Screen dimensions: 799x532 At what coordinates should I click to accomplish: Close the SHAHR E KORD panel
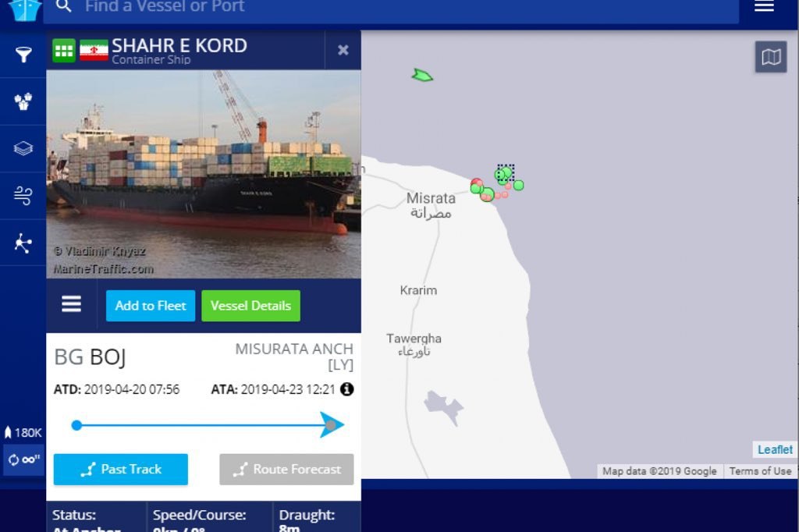pyautogui.click(x=343, y=50)
